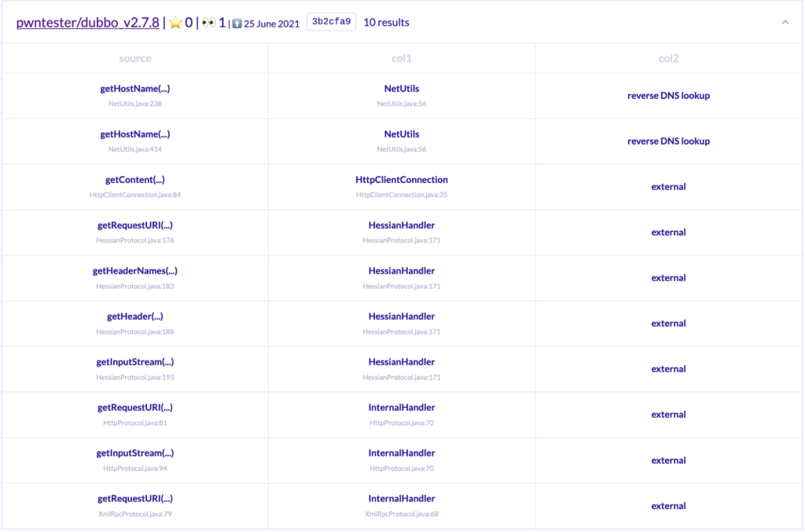Open getHeader(...) at HessianProtocol.java:188
805x532 pixels.
(134, 317)
